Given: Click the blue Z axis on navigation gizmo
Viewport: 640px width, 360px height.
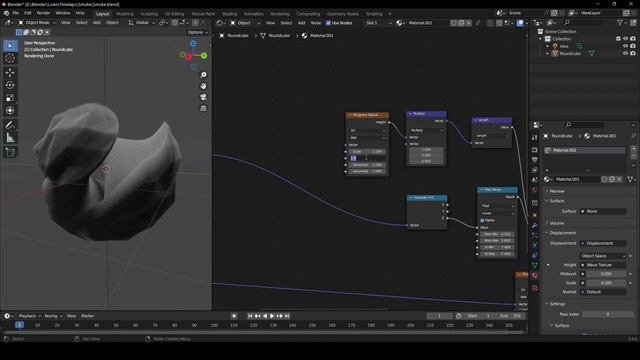Looking at the screenshot, I should [x=193, y=43].
